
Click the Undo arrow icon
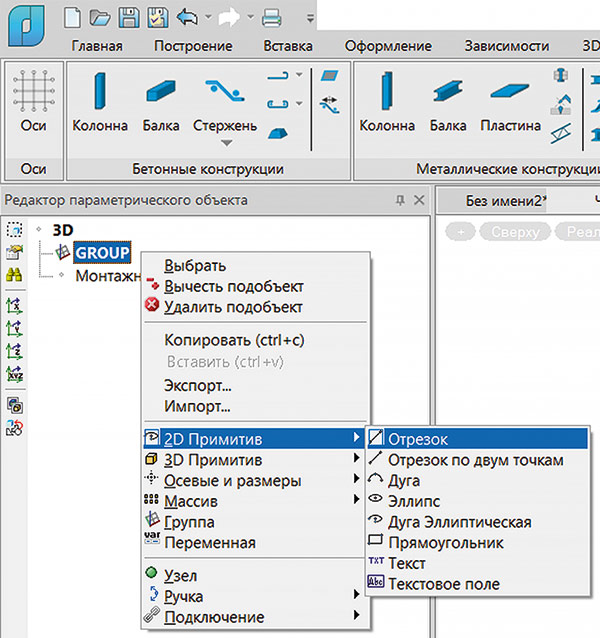tap(187, 18)
